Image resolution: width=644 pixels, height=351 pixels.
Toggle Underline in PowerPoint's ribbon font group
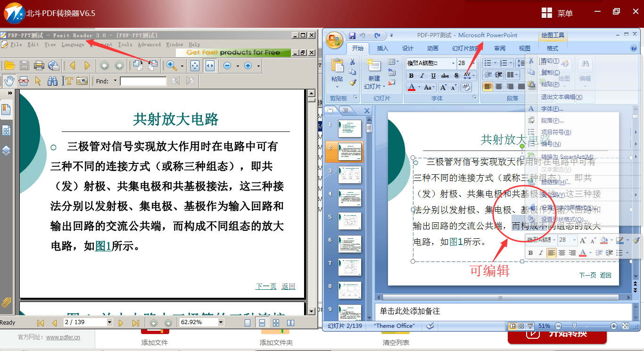point(433,75)
